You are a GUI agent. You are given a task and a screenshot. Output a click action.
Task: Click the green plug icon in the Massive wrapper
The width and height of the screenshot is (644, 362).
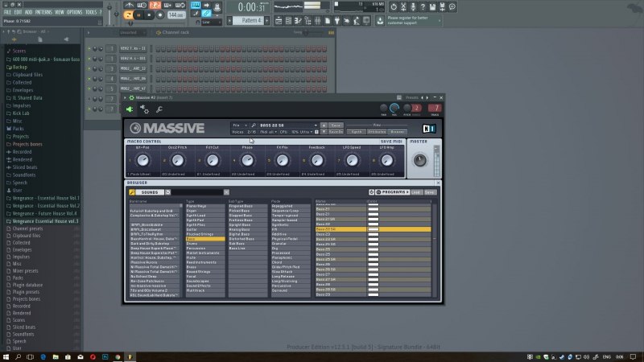130,109
